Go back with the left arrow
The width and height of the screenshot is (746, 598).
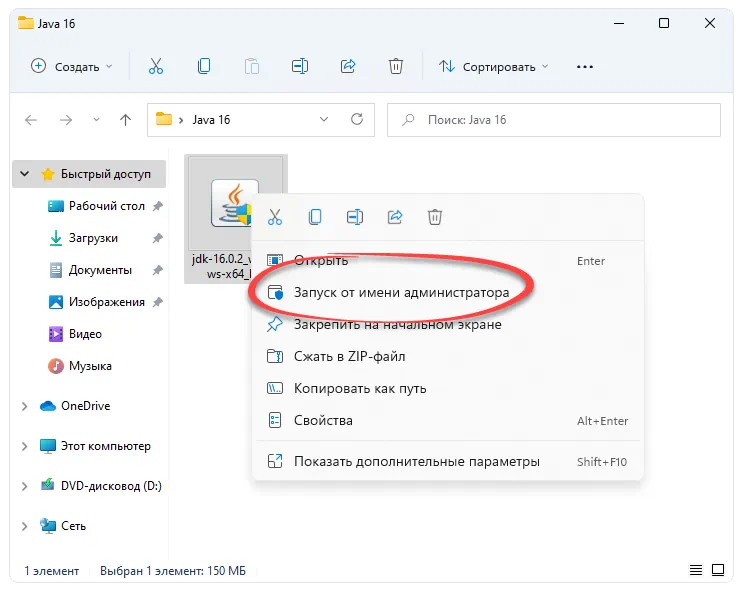click(31, 120)
